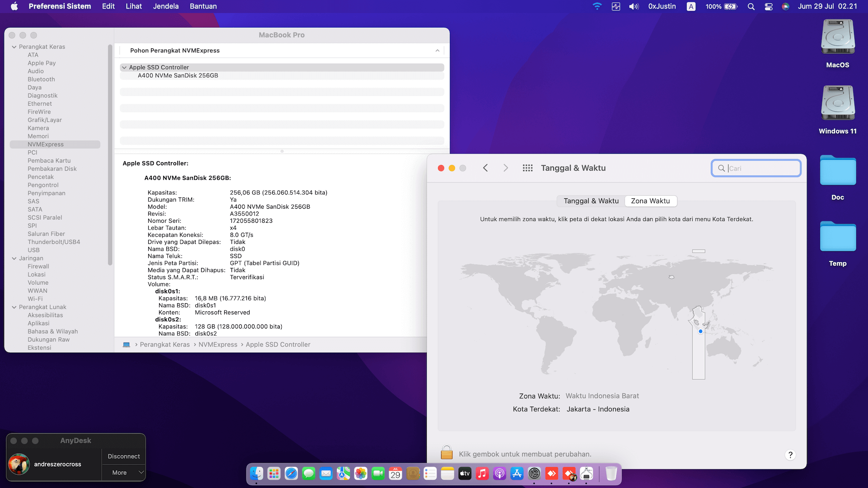This screenshot has width=868, height=488.
Task: Open the AnyDesk More dropdown
Action: point(123,473)
